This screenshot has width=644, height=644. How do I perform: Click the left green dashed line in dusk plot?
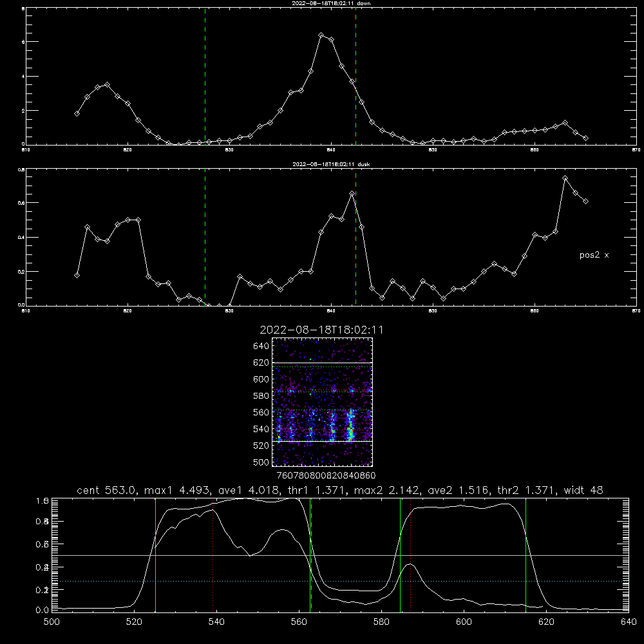point(205,237)
